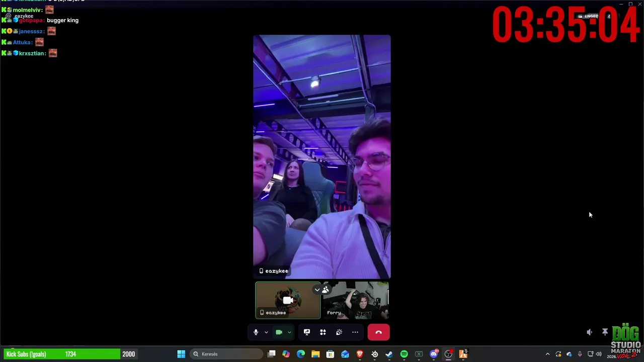Mute the microphone in the call
Viewport: 644px width, 362px height.
coord(256,332)
